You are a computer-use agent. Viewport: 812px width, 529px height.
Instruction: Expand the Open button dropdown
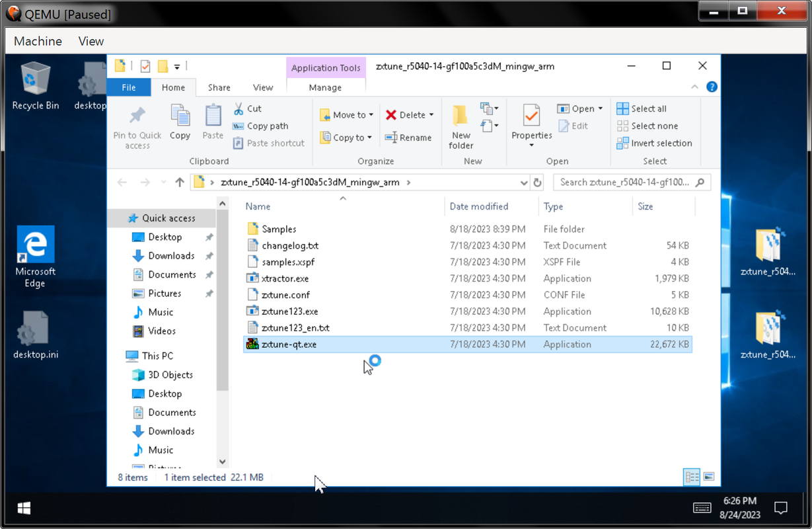(600, 108)
